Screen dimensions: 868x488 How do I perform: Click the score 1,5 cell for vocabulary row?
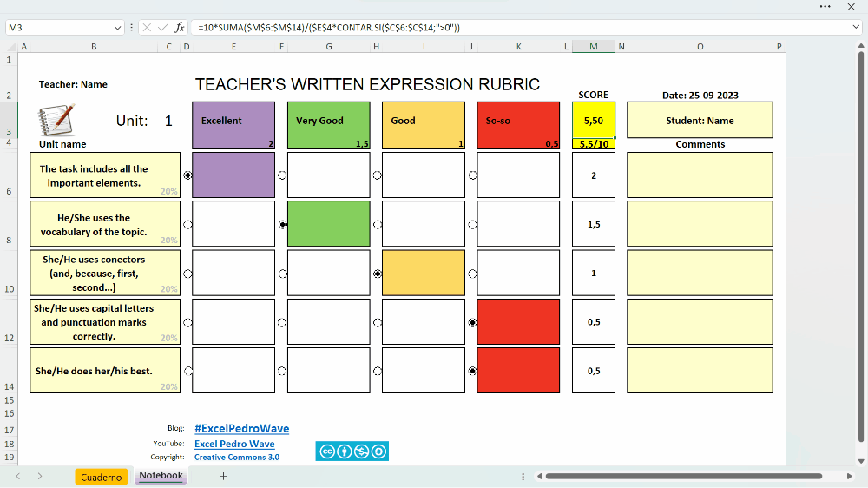pyautogui.click(x=594, y=224)
